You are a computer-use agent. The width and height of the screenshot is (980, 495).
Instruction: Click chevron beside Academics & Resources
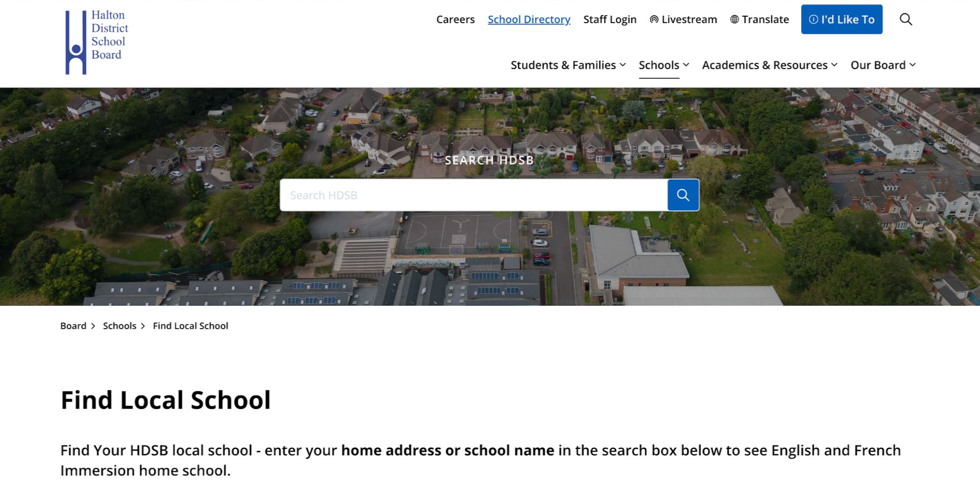click(x=834, y=65)
